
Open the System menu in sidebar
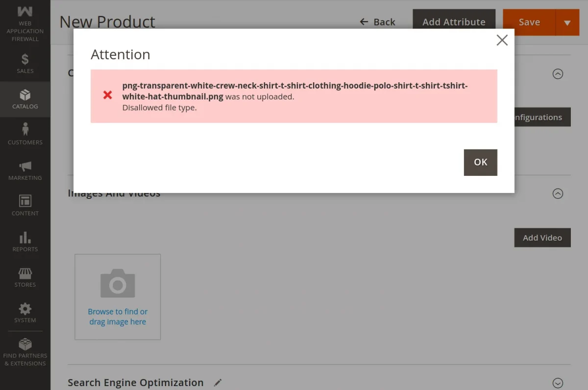(x=25, y=313)
